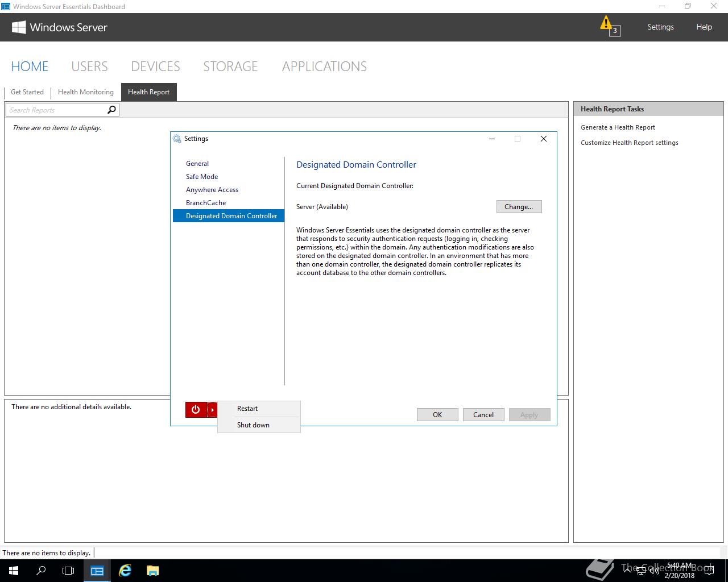
Task: Click 'Server (Available)' text
Action: (322, 207)
